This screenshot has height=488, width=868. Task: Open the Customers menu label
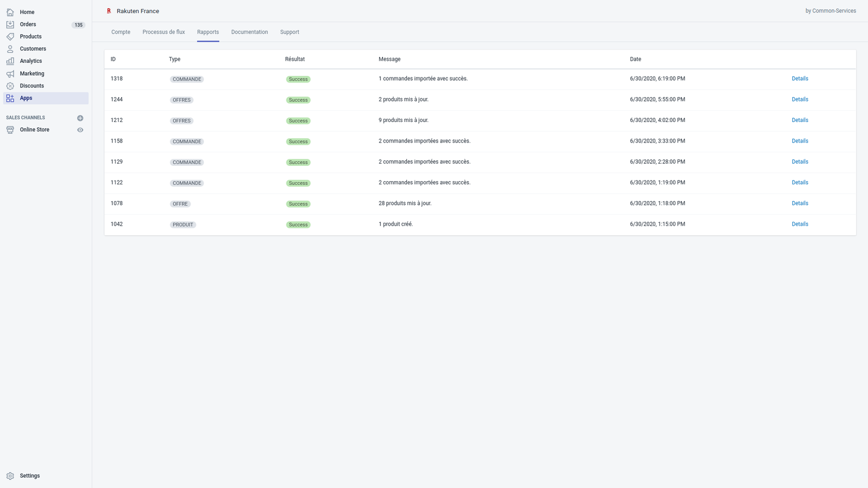(33, 49)
